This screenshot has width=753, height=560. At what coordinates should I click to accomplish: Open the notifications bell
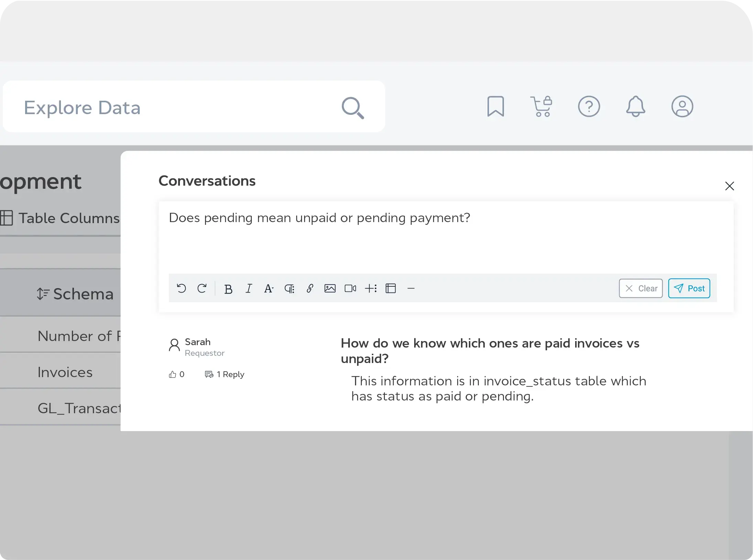click(635, 106)
